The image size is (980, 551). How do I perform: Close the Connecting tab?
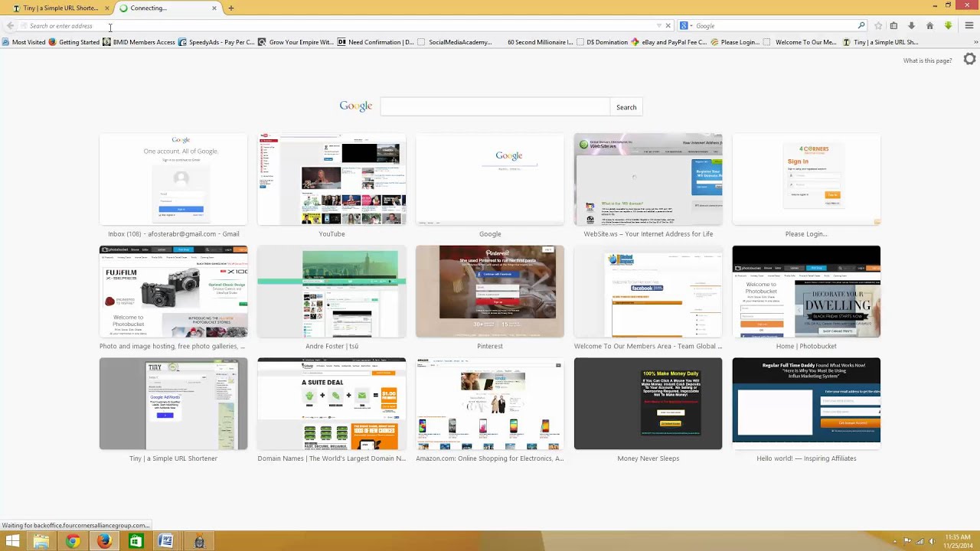click(214, 8)
